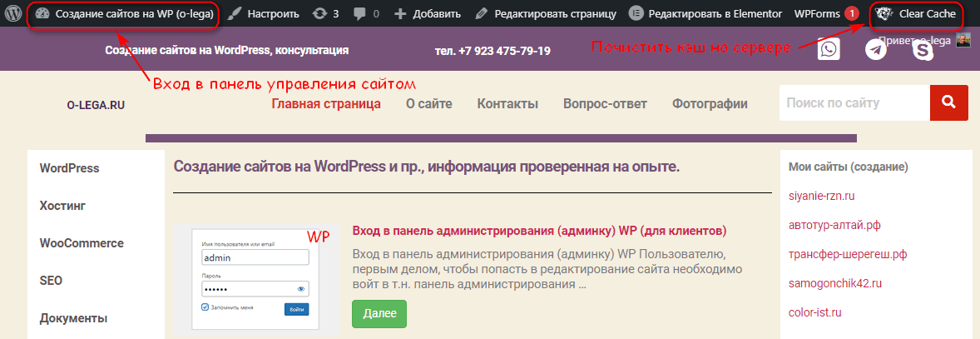Open the Хостинг category
Image resolution: width=980 pixels, height=339 pixels.
pos(62,206)
